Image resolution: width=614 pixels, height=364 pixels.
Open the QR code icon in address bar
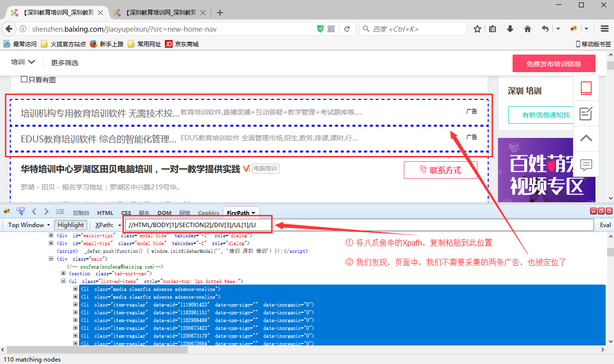tap(332, 29)
